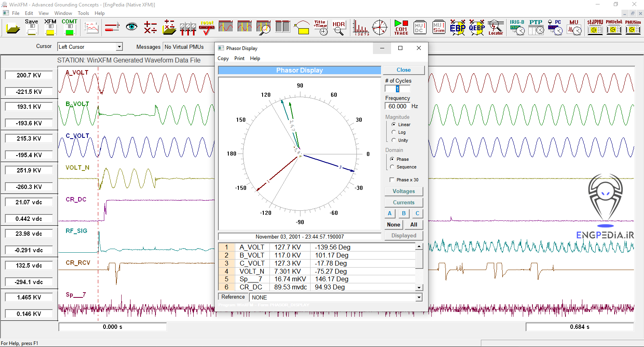Select the VOLT_N row in phasor table
Image resolution: width=644 pixels, height=347 pixels.
[317, 272]
